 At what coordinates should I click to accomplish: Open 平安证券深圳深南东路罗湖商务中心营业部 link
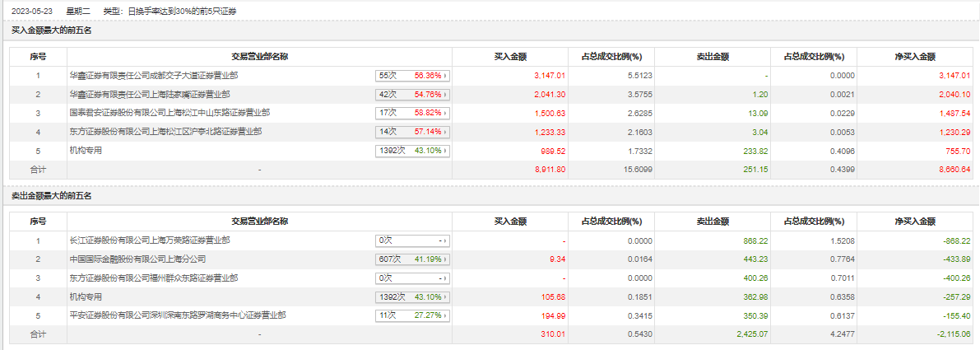[178, 315]
